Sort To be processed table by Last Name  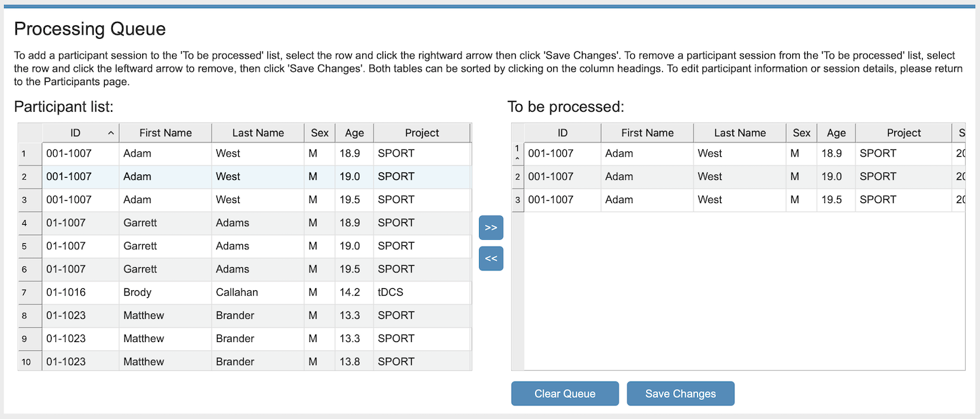(x=740, y=133)
